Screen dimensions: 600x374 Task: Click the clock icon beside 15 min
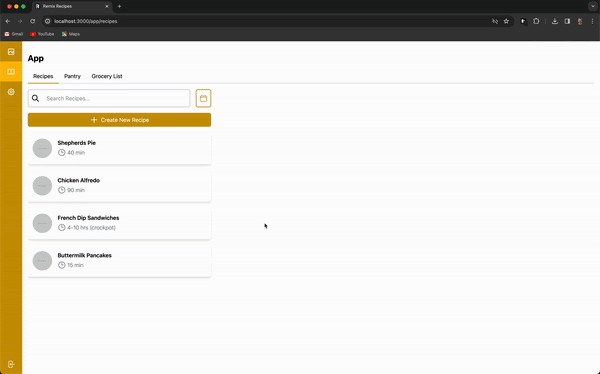(61, 265)
